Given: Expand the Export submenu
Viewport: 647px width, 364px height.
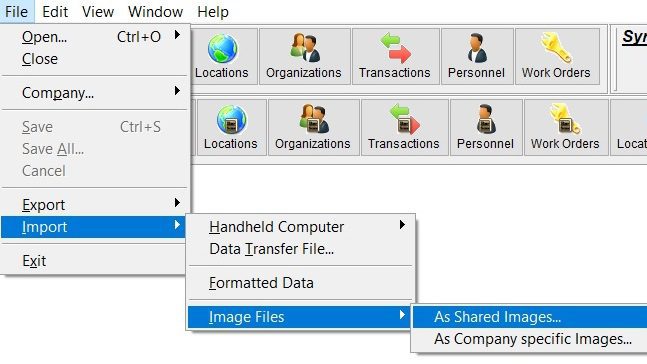Looking at the screenshot, I should pyautogui.click(x=95, y=205).
